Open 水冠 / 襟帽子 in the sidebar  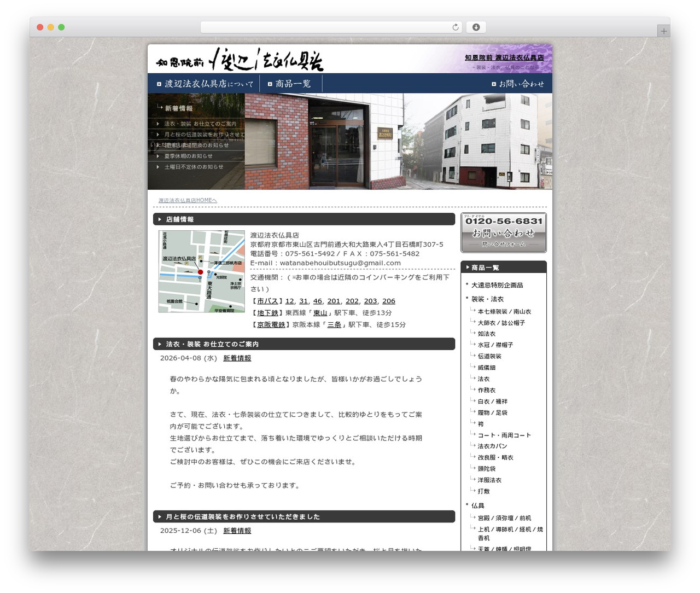(x=495, y=345)
